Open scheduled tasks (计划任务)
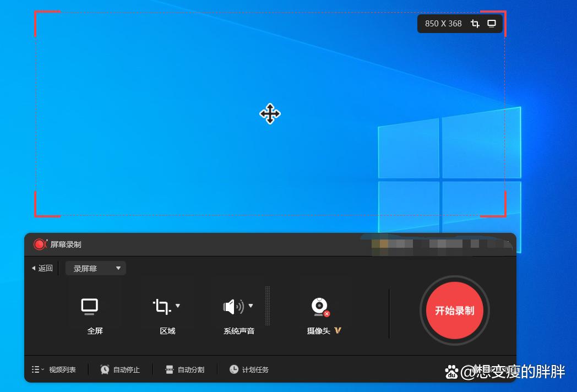Viewport: 577px width, 392px height. 255,369
